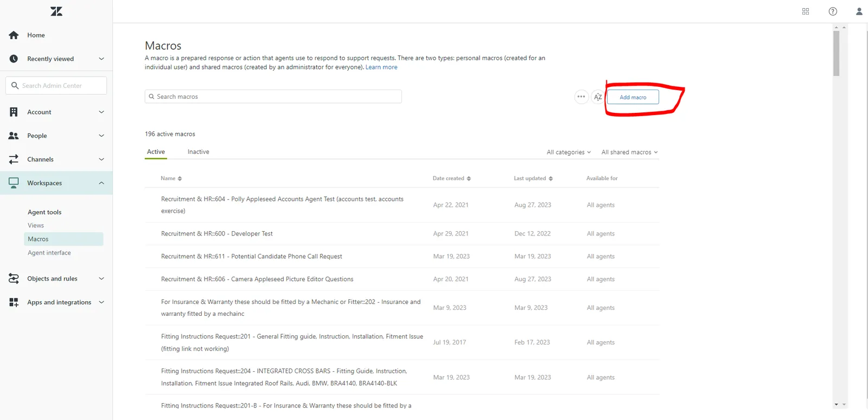
Task: Open the Home icon in sidebar
Action: click(14, 35)
